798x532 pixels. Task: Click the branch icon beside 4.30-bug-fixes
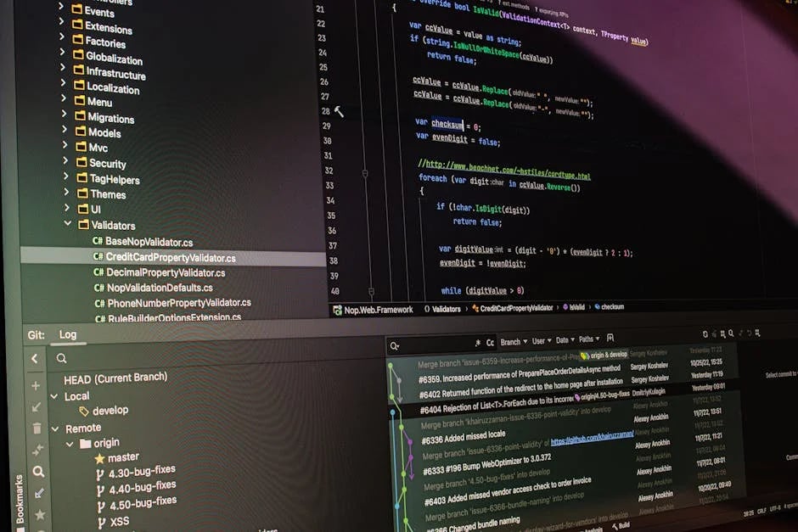point(100,475)
